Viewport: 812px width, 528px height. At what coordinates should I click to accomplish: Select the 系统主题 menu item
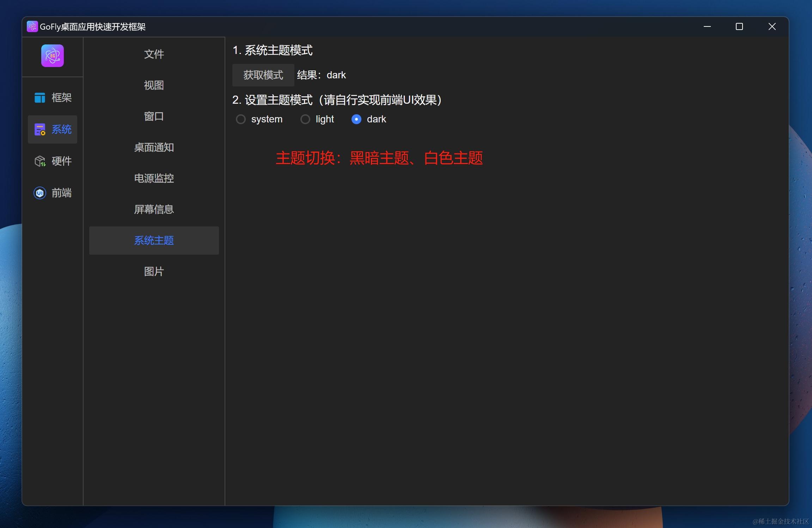154,241
